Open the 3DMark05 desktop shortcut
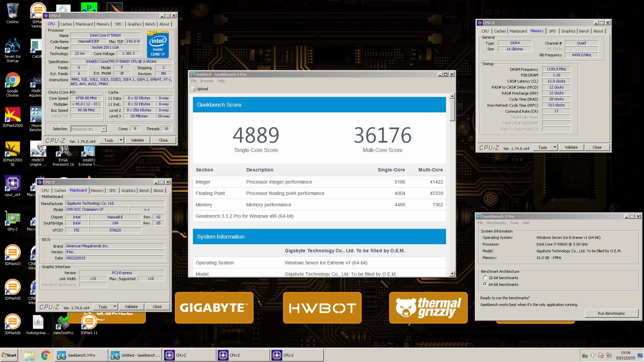Image resolution: width=644 pixels, height=362 pixels. click(12, 290)
